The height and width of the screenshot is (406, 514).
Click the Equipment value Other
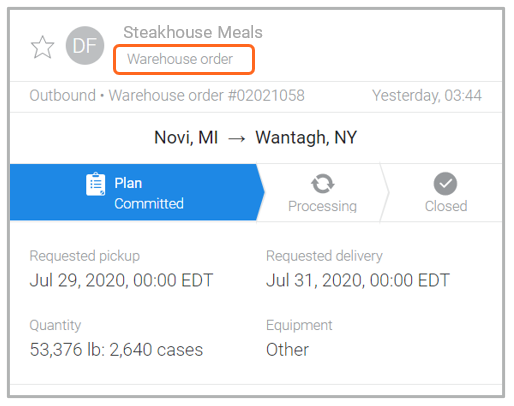click(287, 350)
